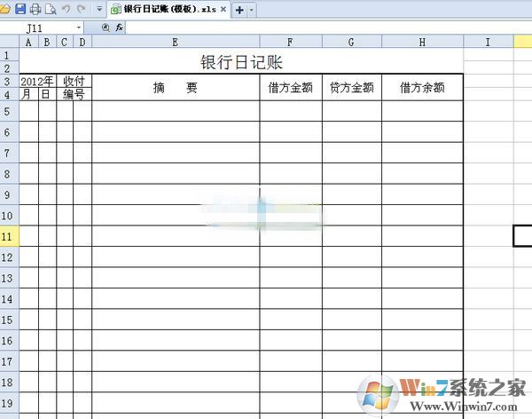This screenshot has width=532, height=419.
Task: Select column B header
Action: [x=47, y=42]
